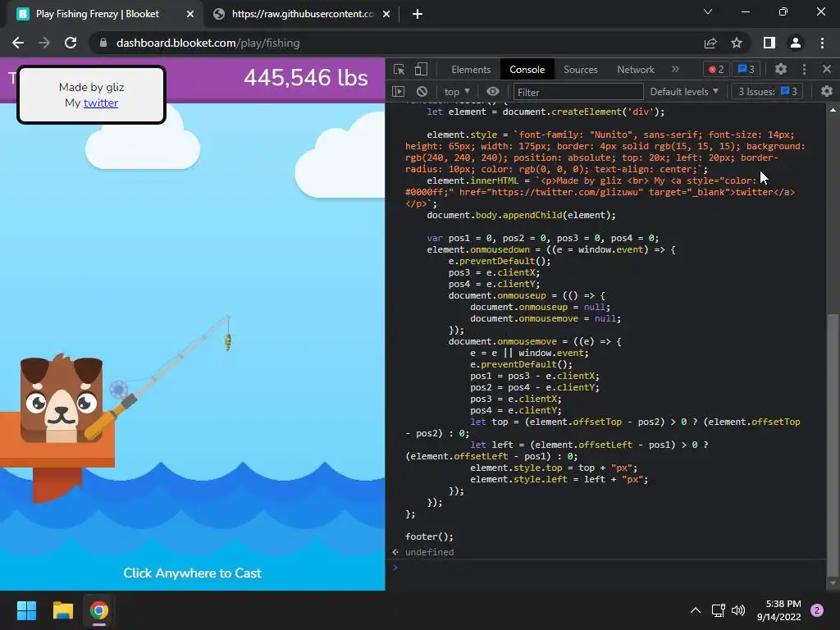Toggle live expression eye icon
This screenshot has width=840, height=630.
(x=493, y=92)
